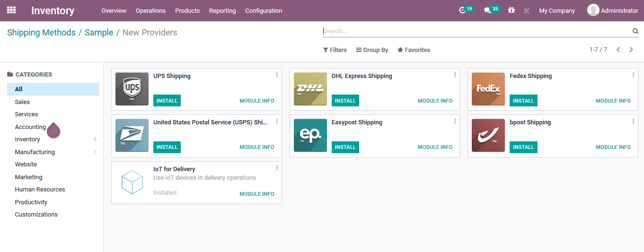The image size is (644, 252).
Task: Go to next page arrow
Action: point(631,50)
